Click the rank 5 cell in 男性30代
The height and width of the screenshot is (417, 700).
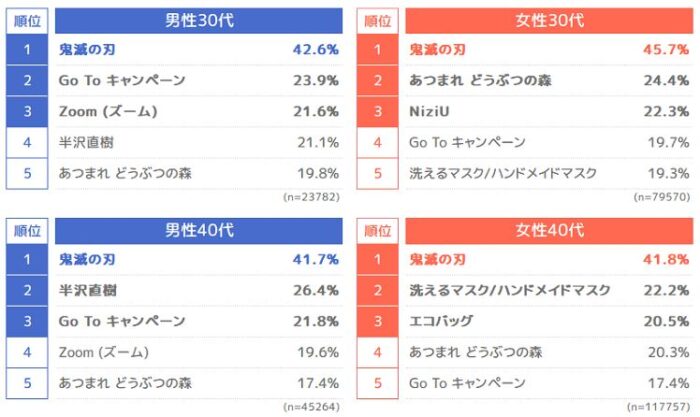27,173
